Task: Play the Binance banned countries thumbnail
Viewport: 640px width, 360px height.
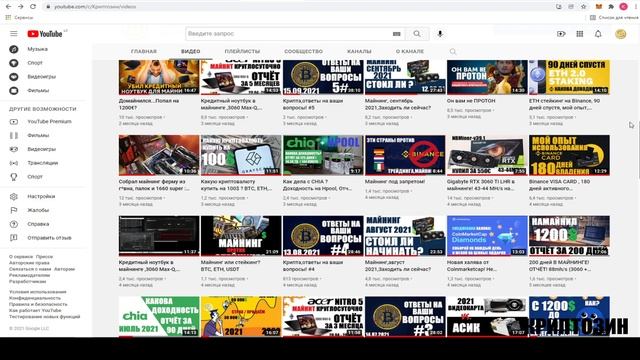Action: (405, 155)
